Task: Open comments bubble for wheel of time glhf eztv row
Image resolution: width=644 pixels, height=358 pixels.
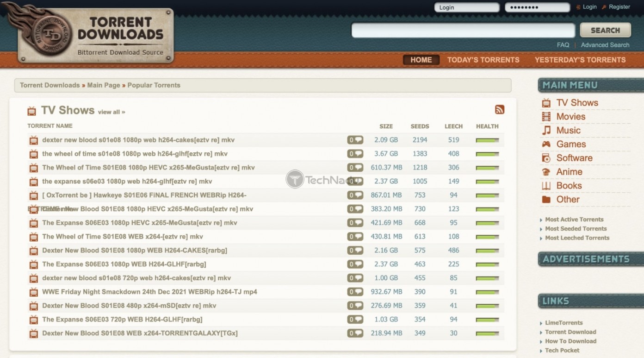Action: point(355,154)
